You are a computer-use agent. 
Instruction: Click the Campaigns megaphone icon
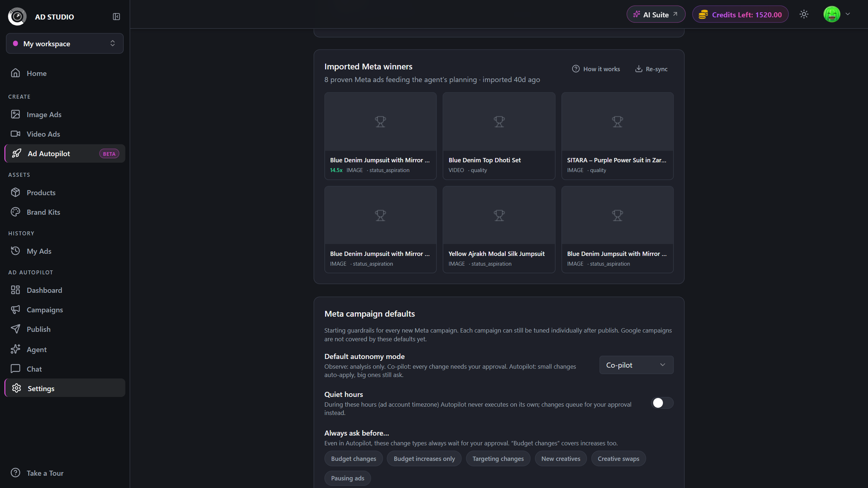point(15,309)
